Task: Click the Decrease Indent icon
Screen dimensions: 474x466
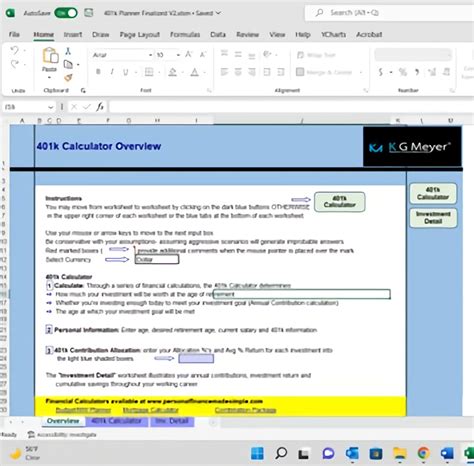Action: pyautogui.click(x=267, y=72)
